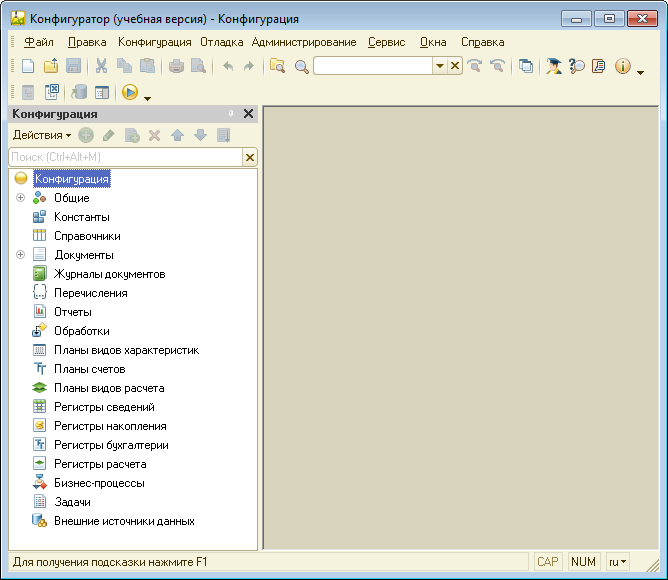
Task: Clear the tree search with X button
Action: [250, 157]
